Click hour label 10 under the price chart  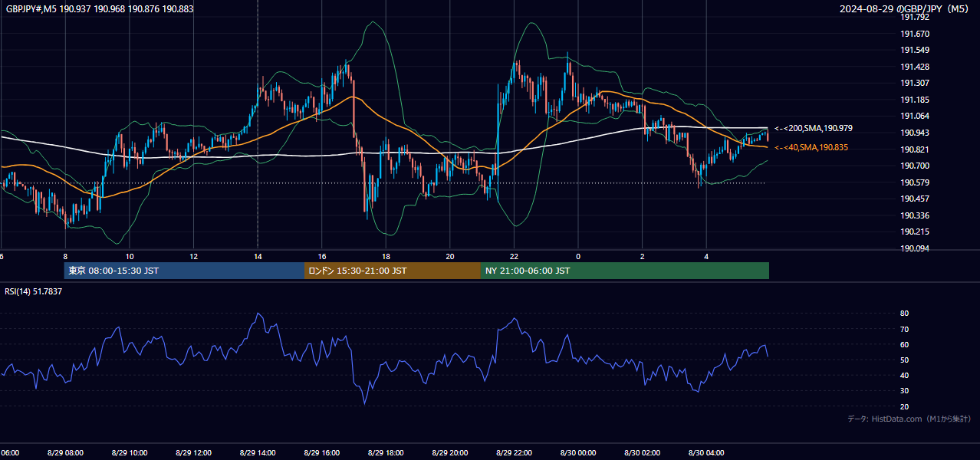[x=130, y=257]
